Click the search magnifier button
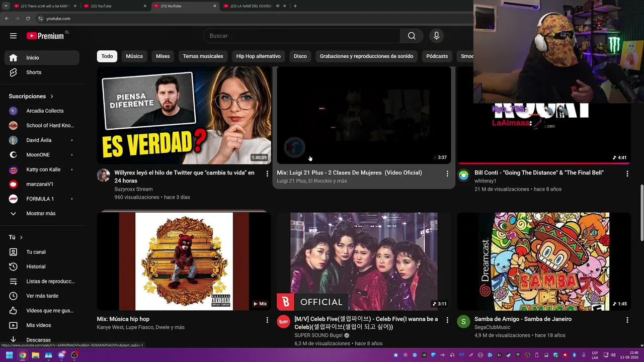This screenshot has height=362, width=644. pyautogui.click(x=412, y=36)
